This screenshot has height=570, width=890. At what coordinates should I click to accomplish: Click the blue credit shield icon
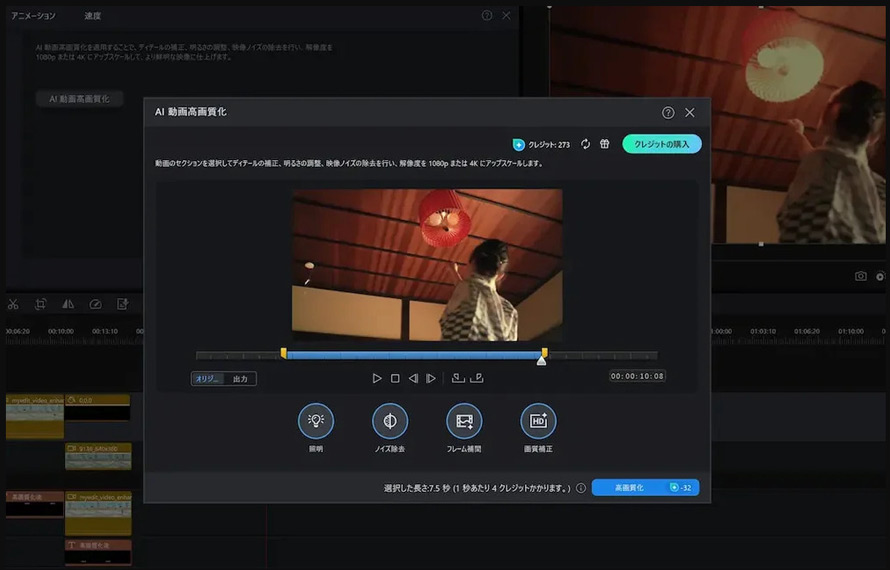click(x=518, y=145)
